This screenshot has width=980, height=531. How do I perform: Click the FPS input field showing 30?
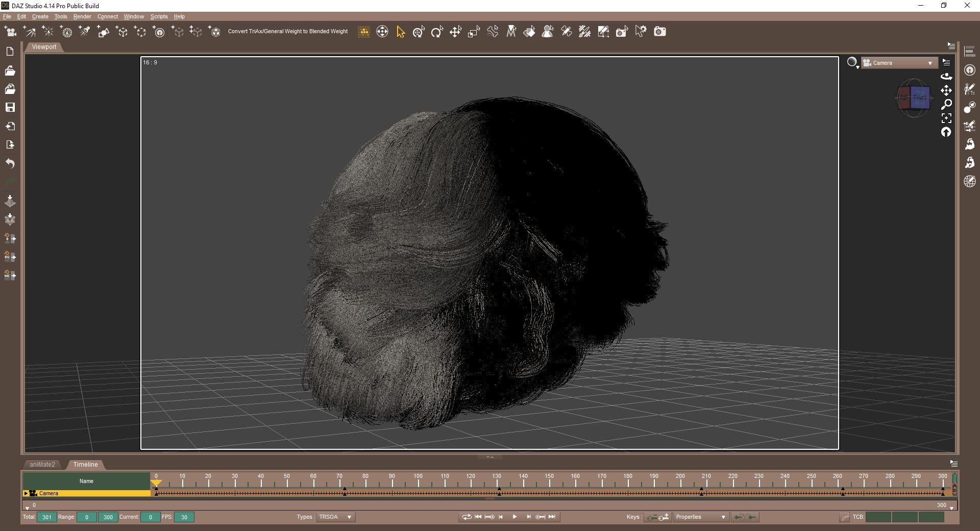tap(184, 517)
